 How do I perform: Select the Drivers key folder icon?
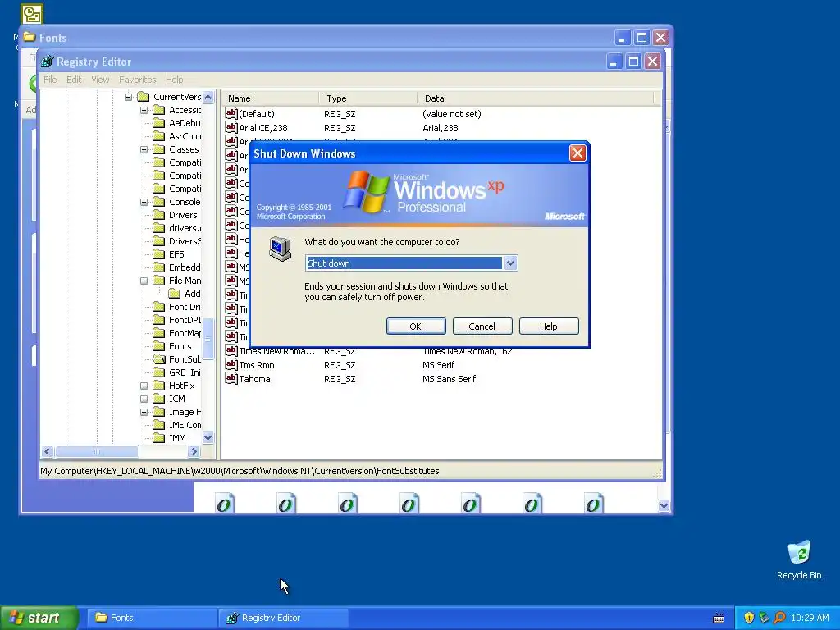[158, 215]
